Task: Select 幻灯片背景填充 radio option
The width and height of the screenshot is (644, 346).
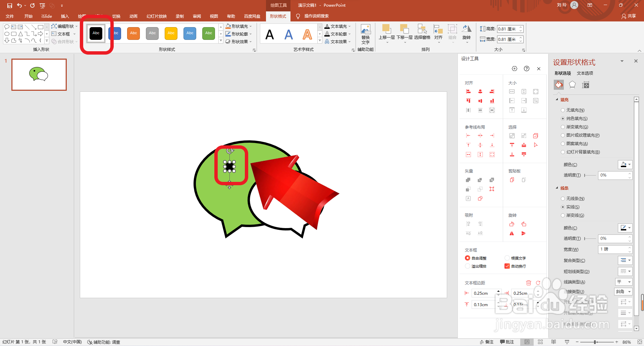Action: [x=563, y=152]
